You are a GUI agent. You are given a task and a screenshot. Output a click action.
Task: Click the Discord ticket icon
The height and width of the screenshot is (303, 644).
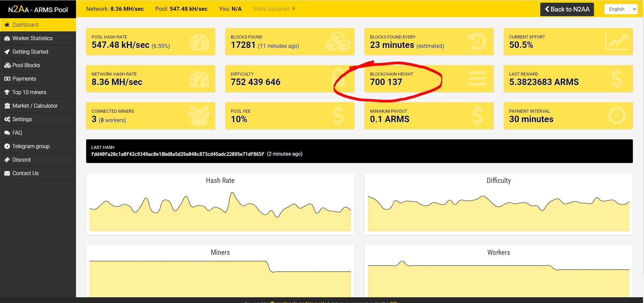pos(7,160)
